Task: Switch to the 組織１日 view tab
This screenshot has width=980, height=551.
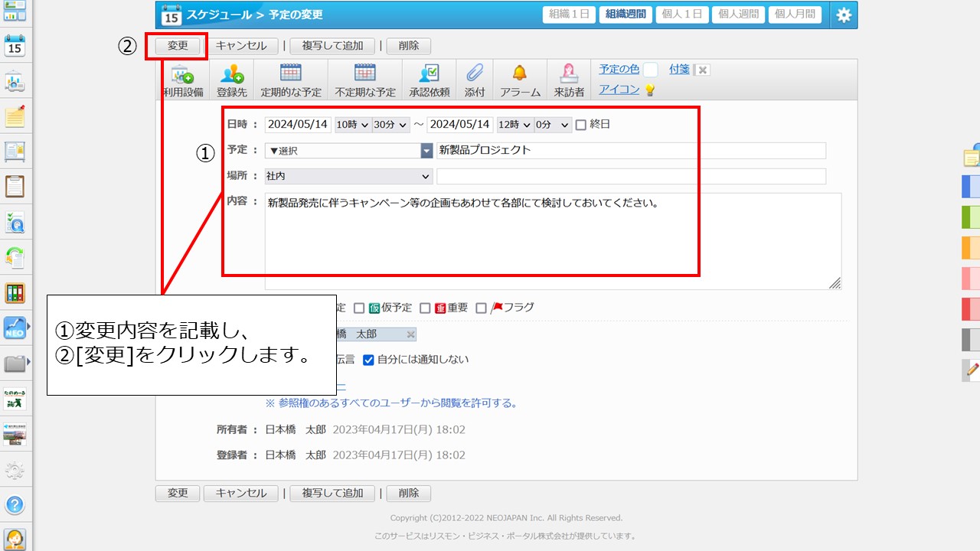Action: point(569,15)
